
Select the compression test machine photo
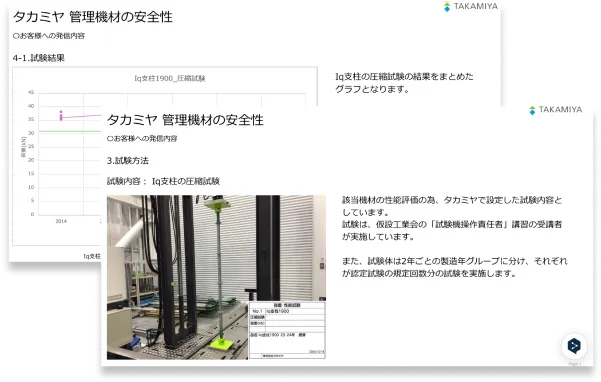(216, 277)
